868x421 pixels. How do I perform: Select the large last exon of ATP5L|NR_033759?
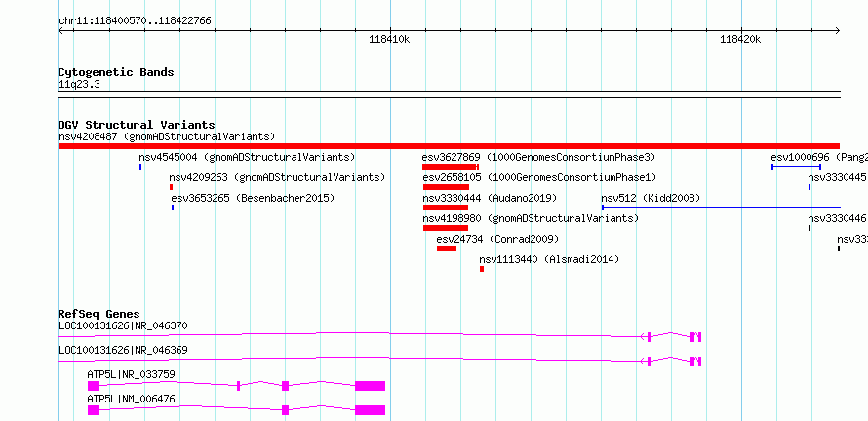coord(370,386)
